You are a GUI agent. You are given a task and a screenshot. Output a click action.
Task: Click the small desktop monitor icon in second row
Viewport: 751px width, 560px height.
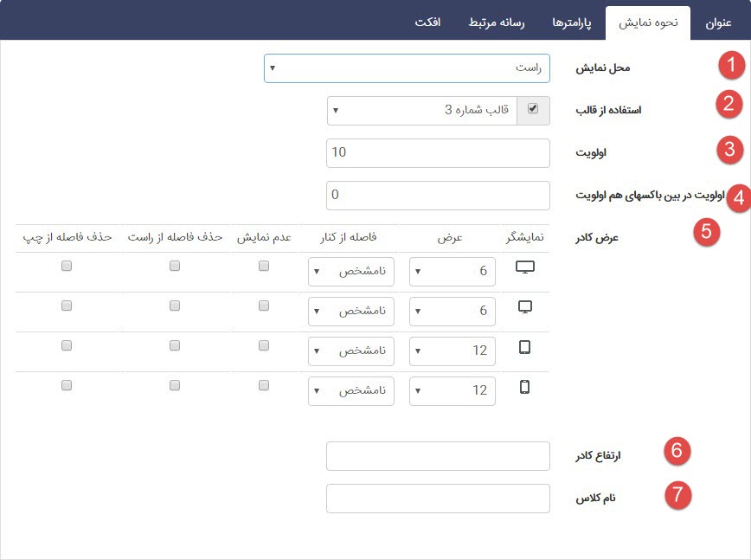[x=524, y=307]
